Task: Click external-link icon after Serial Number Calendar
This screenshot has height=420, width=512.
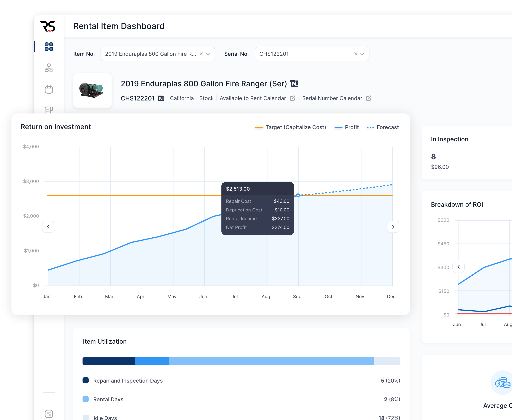Action: click(x=369, y=98)
